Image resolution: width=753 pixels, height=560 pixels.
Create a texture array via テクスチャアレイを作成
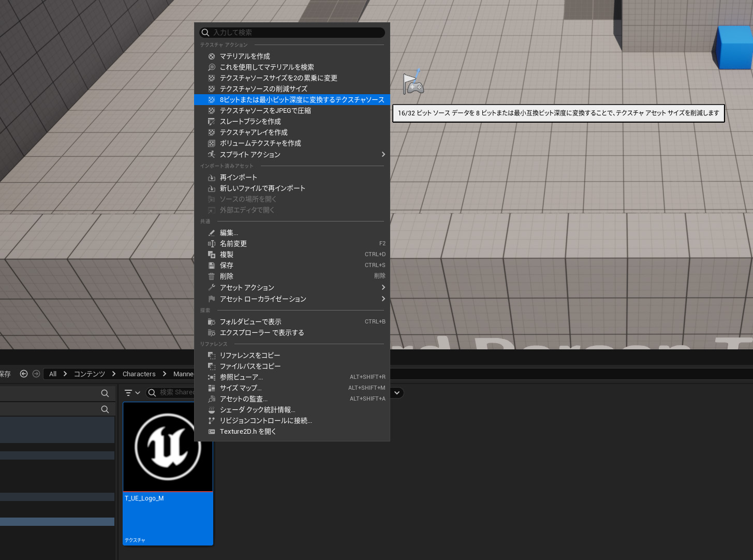[x=254, y=132]
